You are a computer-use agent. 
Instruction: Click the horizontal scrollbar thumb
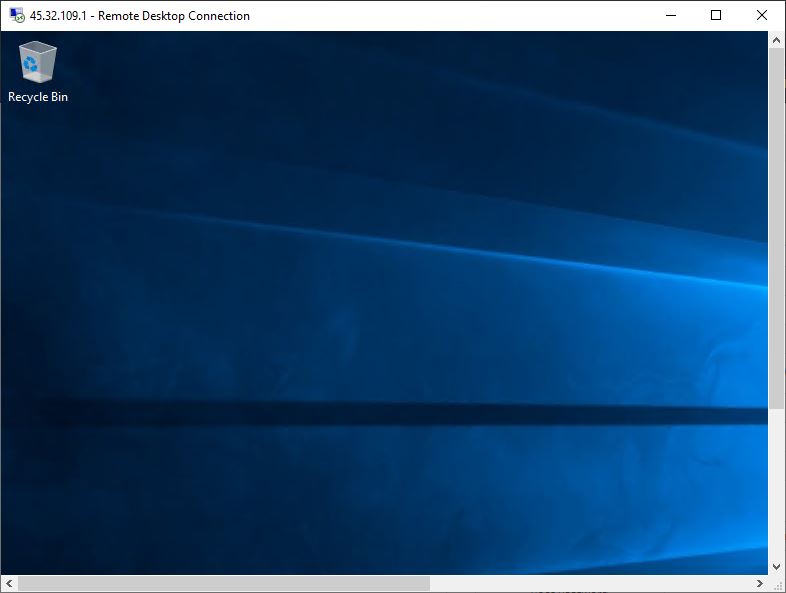[224, 583]
